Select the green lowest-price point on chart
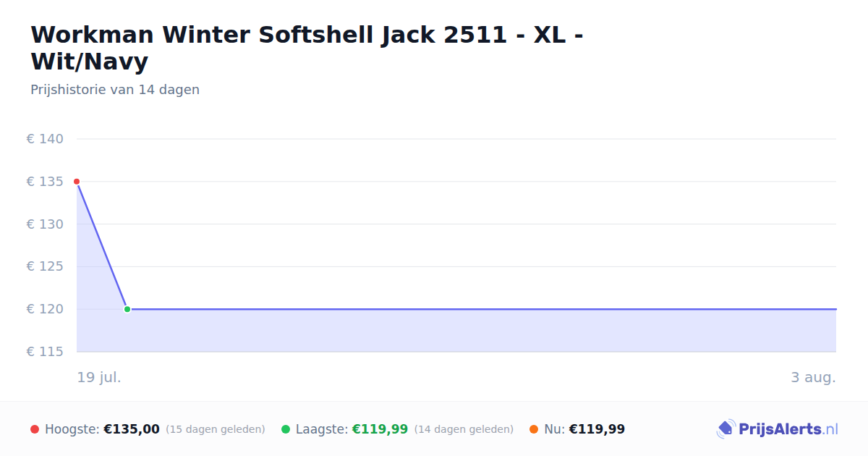This screenshot has height=456, width=868. [127, 309]
